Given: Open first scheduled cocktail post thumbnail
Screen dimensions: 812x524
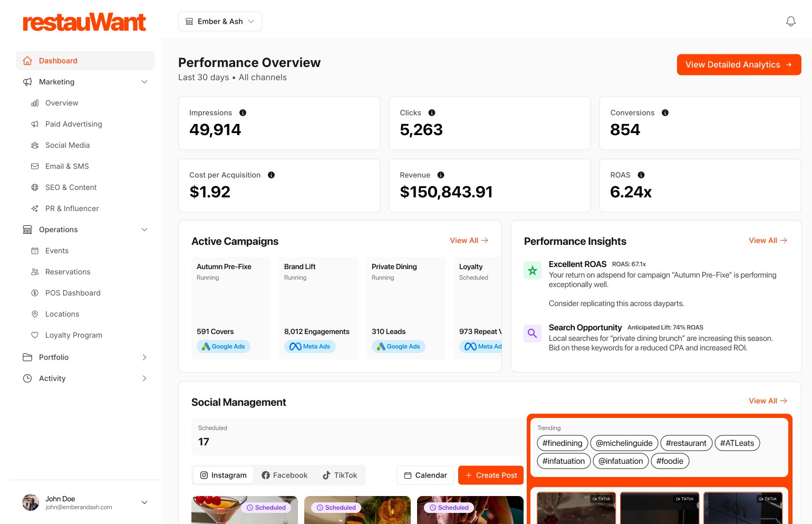Looking at the screenshot, I should [245, 510].
